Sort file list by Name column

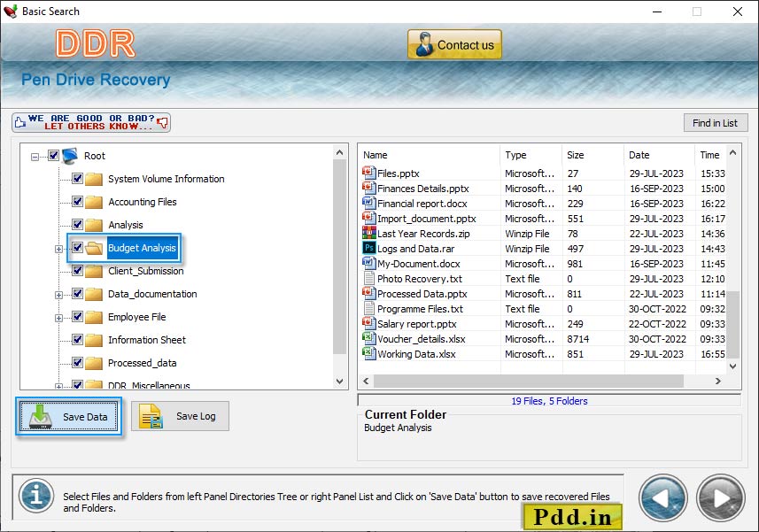tap(429, 155)
